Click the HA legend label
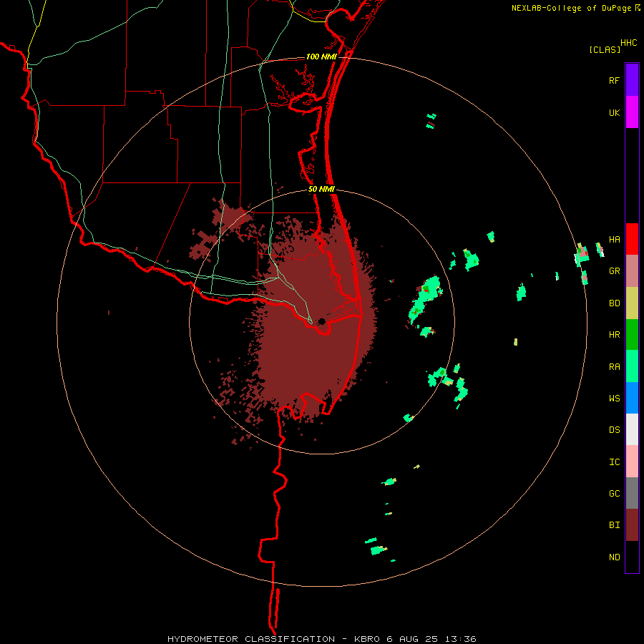This screenshot has width=644, height=644. [614, 240]
